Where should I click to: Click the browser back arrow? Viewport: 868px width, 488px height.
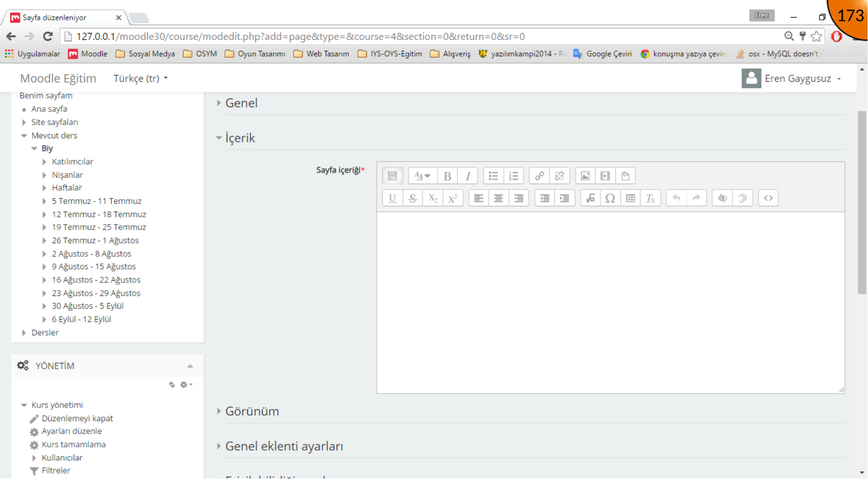pyautogui.click(x=11, y=36)
